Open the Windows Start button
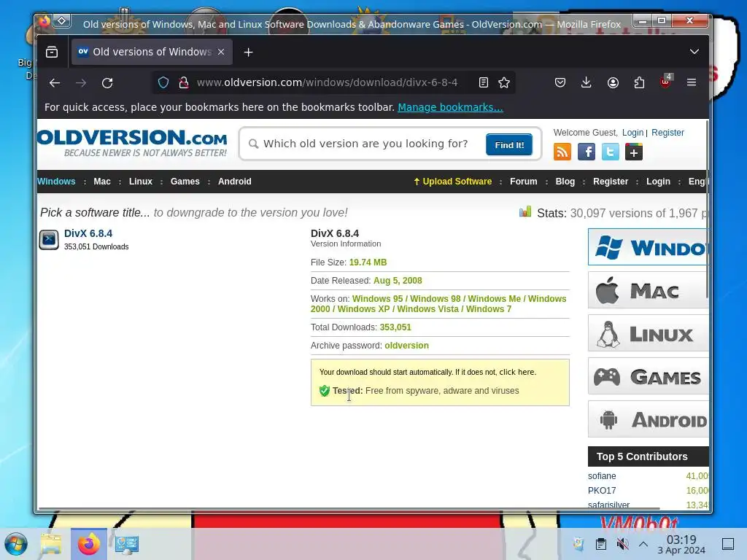This screenshot has height=560, width=747. (x=16, y=544)
